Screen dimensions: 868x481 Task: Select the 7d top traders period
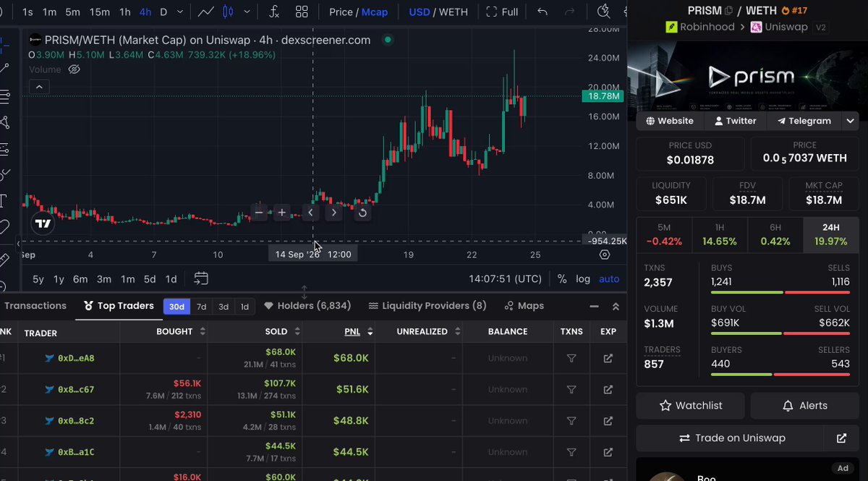pyautogui.click(x=201, y=307)
